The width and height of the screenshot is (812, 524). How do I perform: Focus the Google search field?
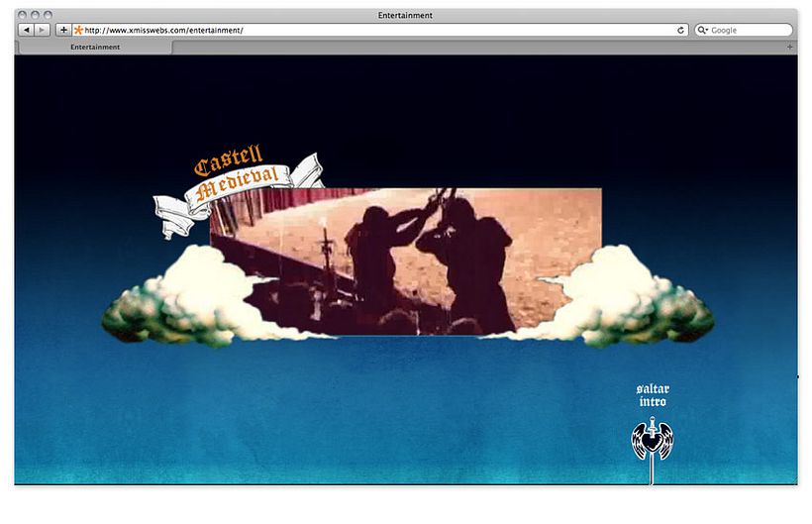click(x=744, y=30)
